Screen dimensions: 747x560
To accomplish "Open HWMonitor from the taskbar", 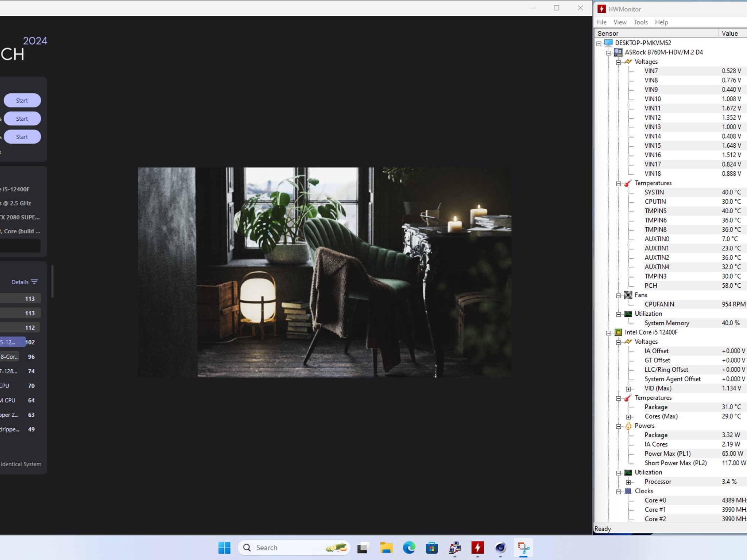I will click(x=477, y=548).
